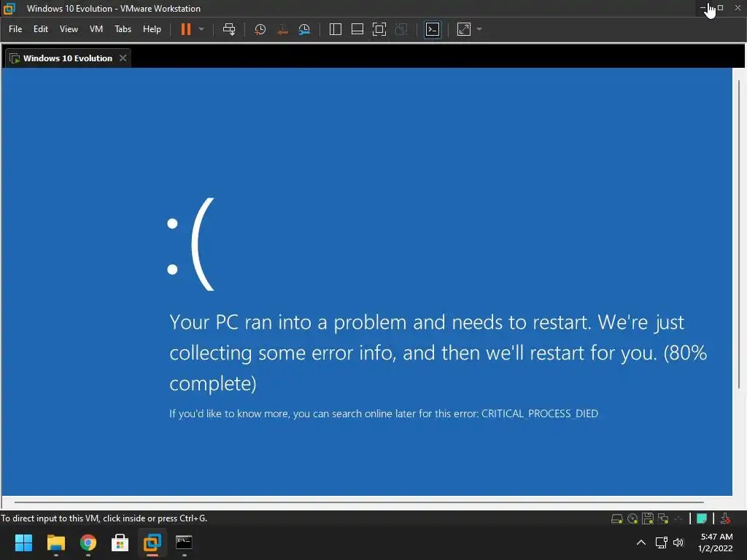Toggle the library sidebar panel
This screenshot has width=747, height=560.
click(336, 29)
